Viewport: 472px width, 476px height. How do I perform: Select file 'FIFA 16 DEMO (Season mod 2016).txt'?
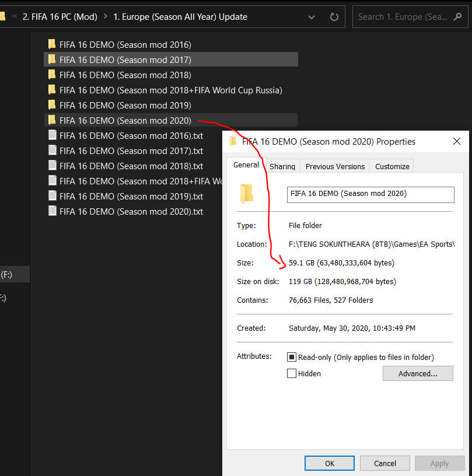[131, 136]
